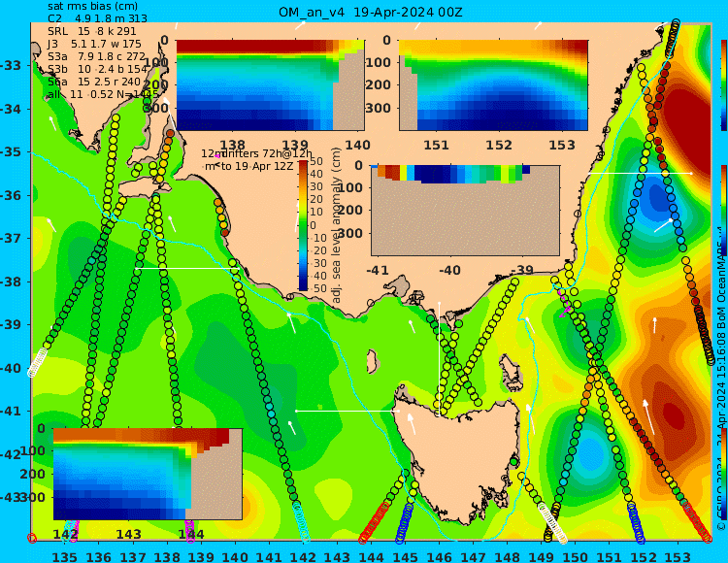Click the sea level anomaly colorbar strip
Image resolution: width=728 pixels, height=563 pixels.
pyautogui.click(x=303, y=225)
